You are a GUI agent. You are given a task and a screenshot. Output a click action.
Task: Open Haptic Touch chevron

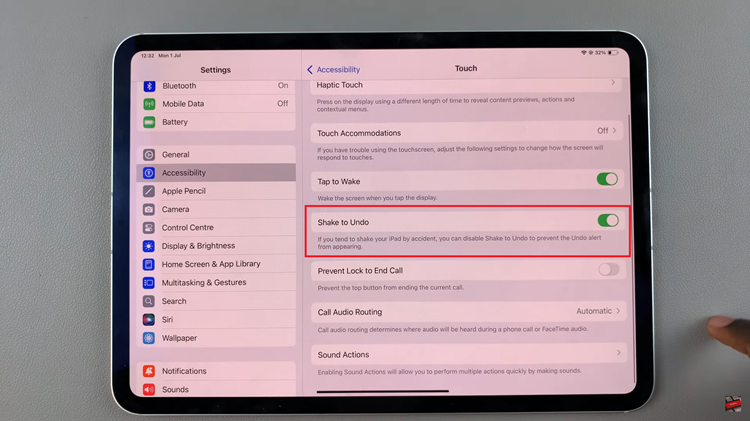613,83
